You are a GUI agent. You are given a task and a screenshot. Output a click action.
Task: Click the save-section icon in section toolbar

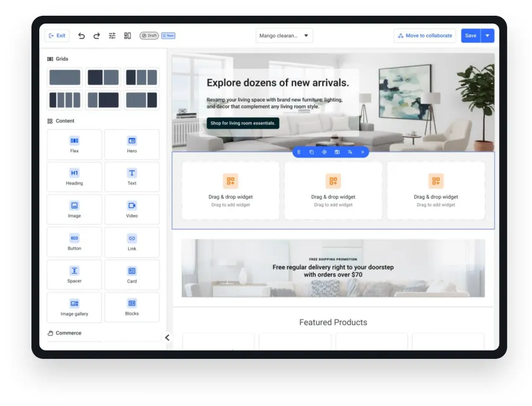337,152
